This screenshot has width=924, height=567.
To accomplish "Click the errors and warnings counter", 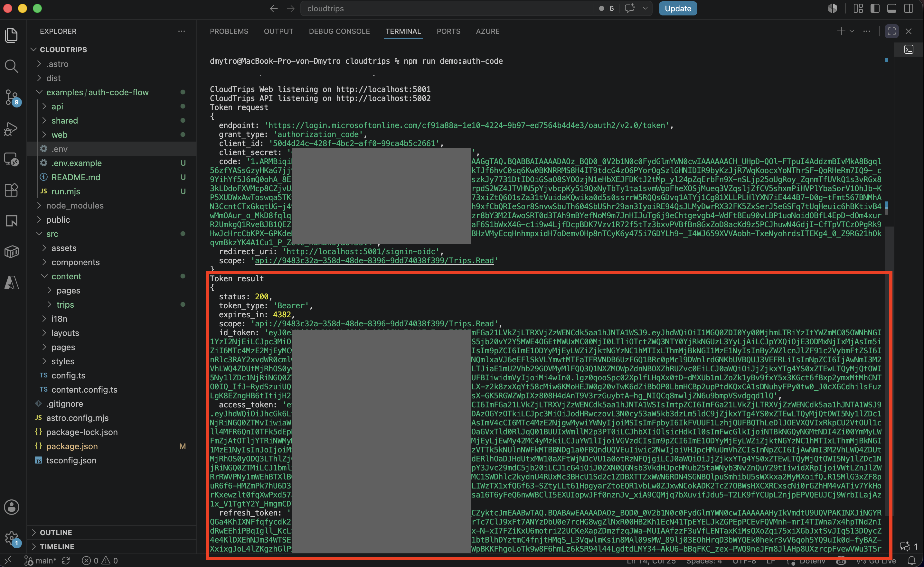I will [x=100, y=561].
